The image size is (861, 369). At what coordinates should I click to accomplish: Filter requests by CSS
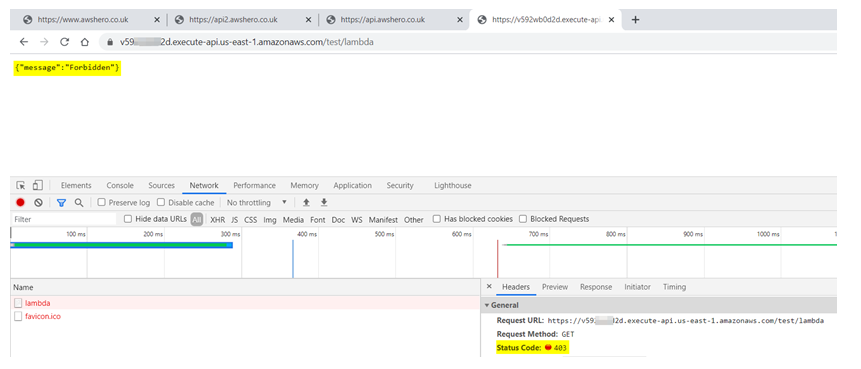tap(250, 220)
